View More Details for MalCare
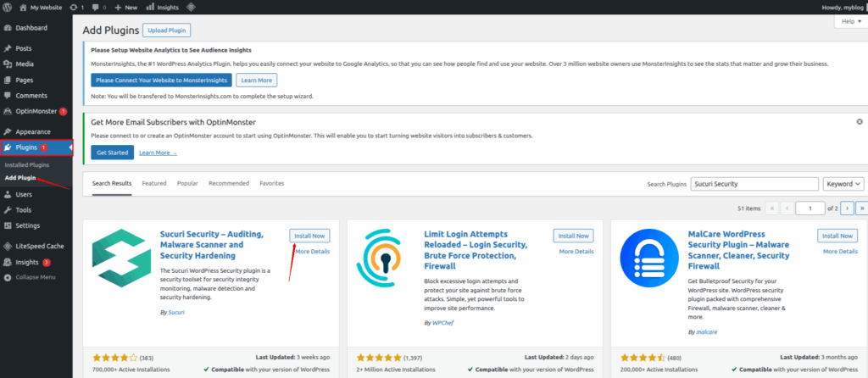This screenshot has height=378, width=868. 840,251
